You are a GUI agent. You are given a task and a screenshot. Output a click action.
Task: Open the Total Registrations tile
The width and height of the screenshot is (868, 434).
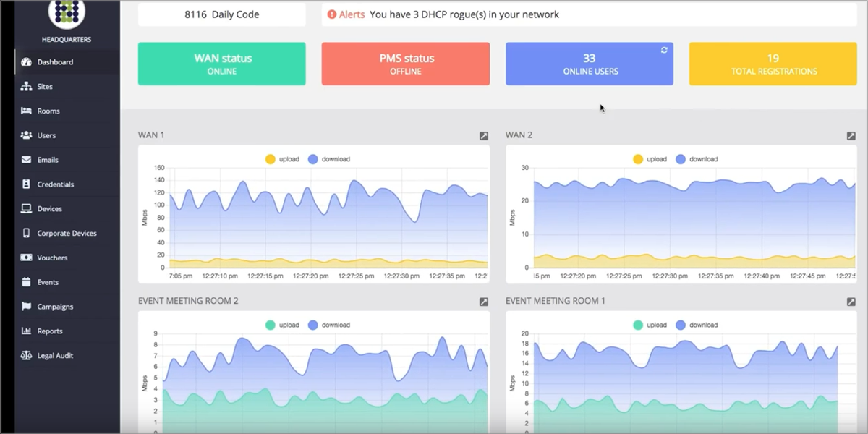pos(773,64)
